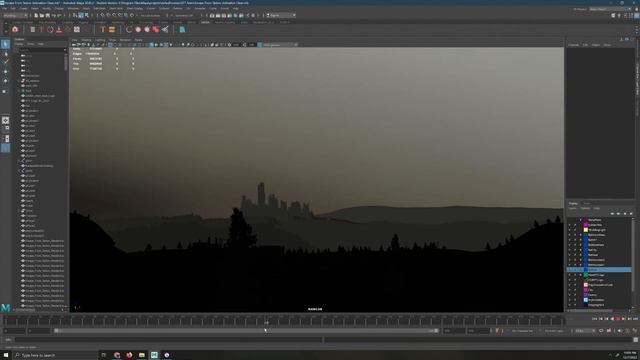Click the orange T shelf icon
The width and height of the screenshot is (640, 360).
click(102, 29)
